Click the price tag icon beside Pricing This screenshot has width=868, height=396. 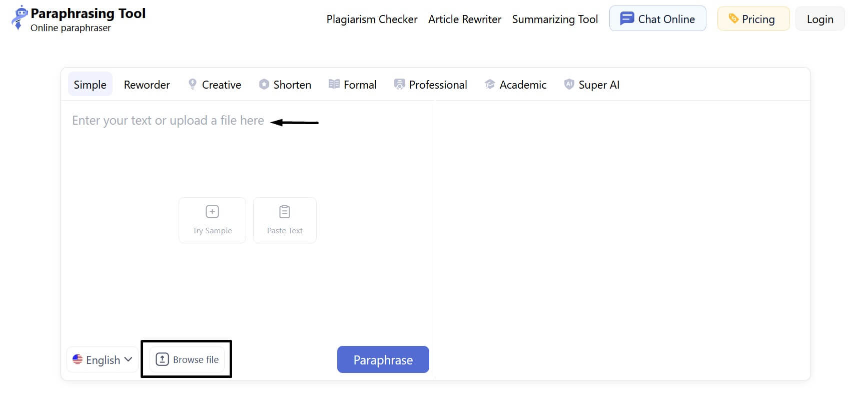[733, 19]
